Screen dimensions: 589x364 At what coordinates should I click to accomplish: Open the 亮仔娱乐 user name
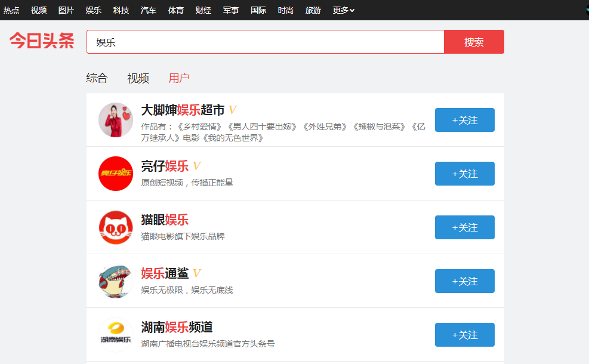click(x=165, y=166)
